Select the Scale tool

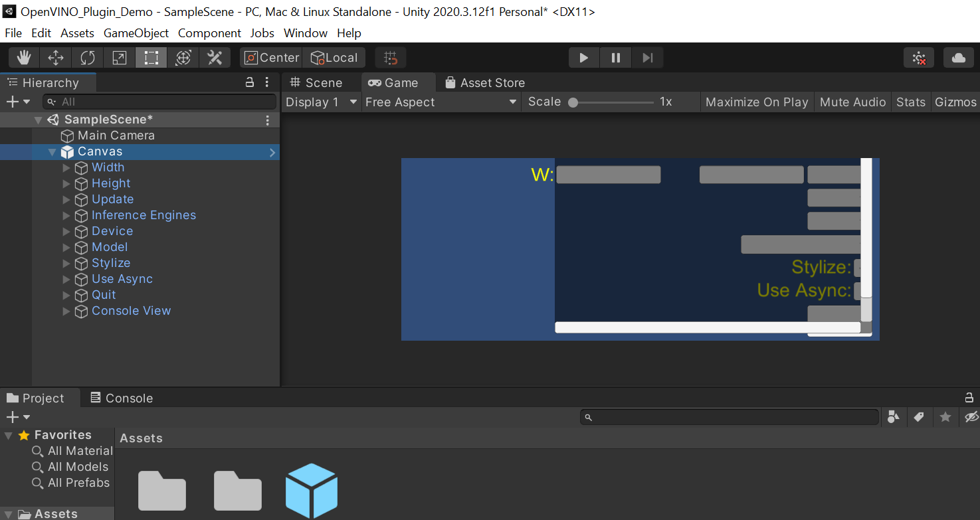[x=120, y=58]
